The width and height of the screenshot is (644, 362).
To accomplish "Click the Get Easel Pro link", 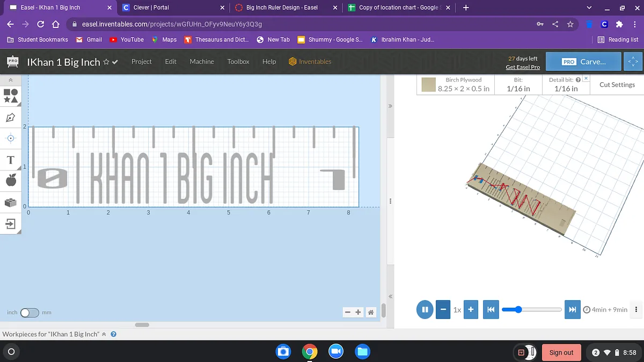I will tap(522, 67).
